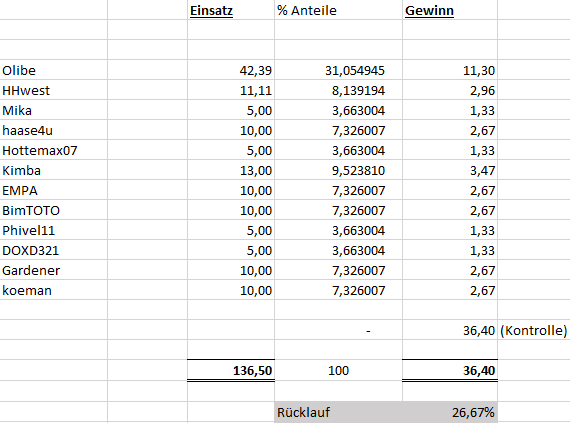Screen dimensions: 570x423
Task: Select the Mika name cell
Action: [x=54, y=110]
